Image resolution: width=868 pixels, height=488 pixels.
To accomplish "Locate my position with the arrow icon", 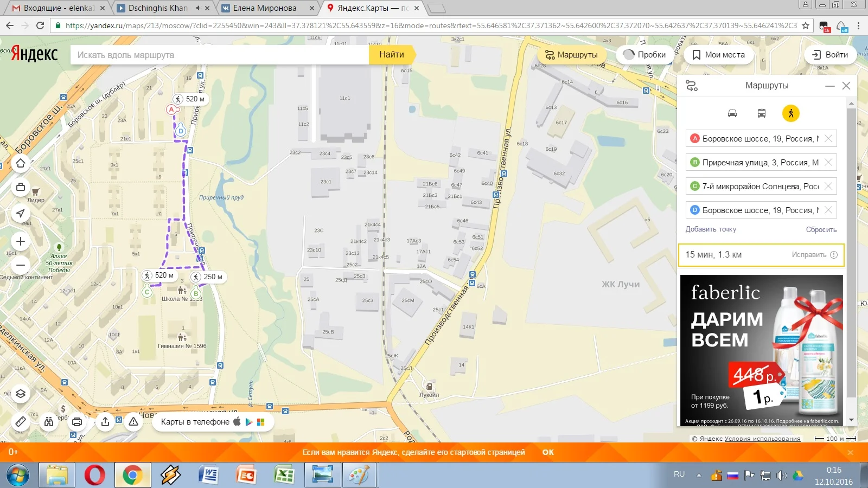I will coord(21,213).
